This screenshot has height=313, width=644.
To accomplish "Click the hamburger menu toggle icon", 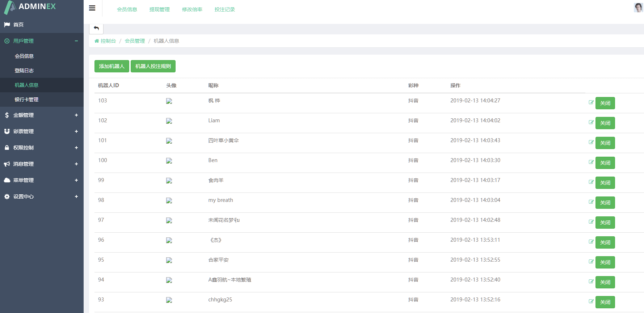I will click(x=92, y=8).
